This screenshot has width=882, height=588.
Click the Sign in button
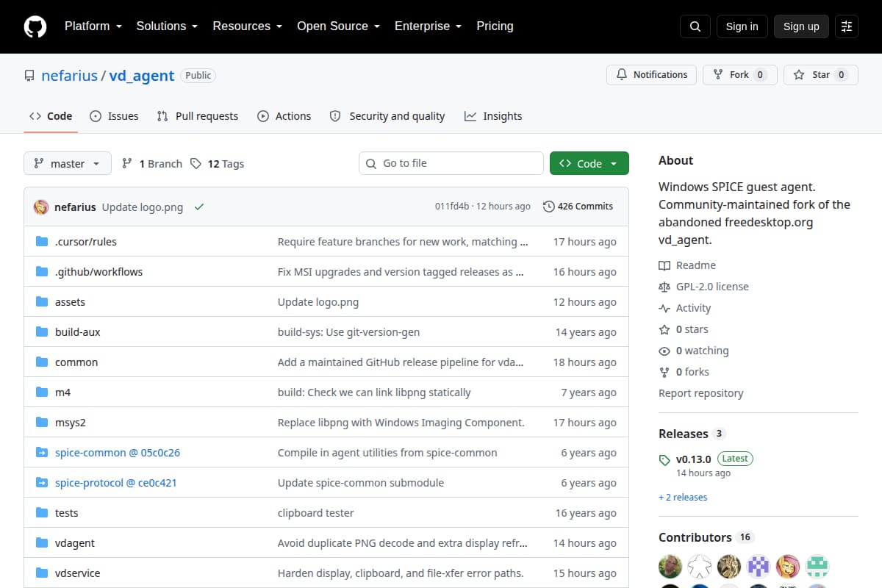point(742,26)
